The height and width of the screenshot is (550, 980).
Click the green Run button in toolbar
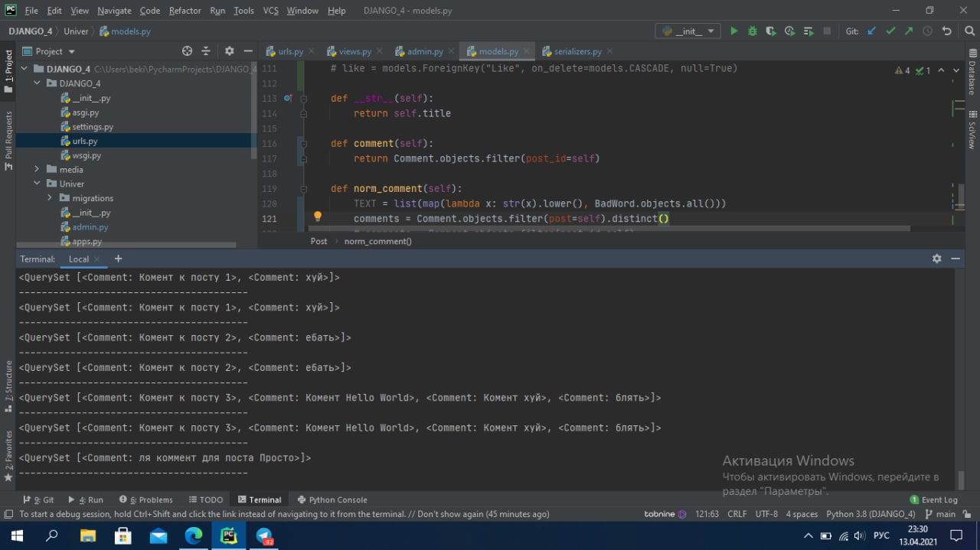coord(734,31)
